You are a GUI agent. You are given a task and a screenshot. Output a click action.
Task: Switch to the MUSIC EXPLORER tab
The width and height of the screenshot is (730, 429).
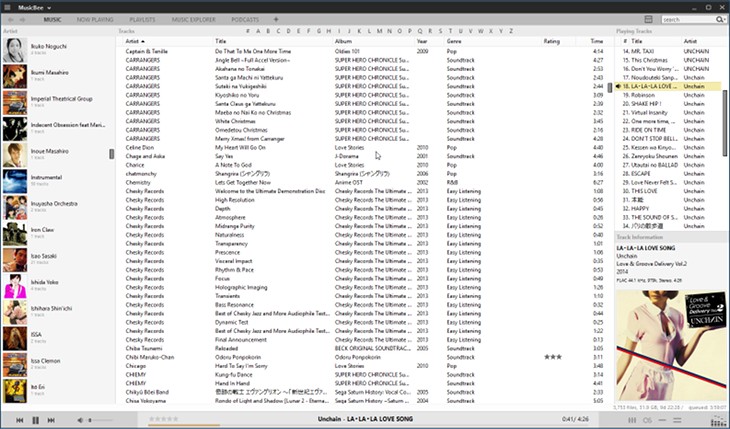pos(193,20)
